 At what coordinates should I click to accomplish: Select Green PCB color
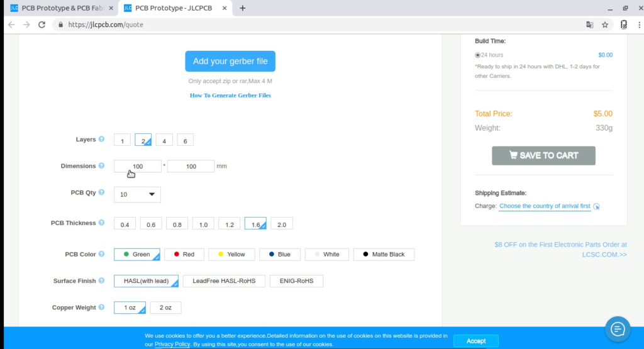click(x=136, y=255)
